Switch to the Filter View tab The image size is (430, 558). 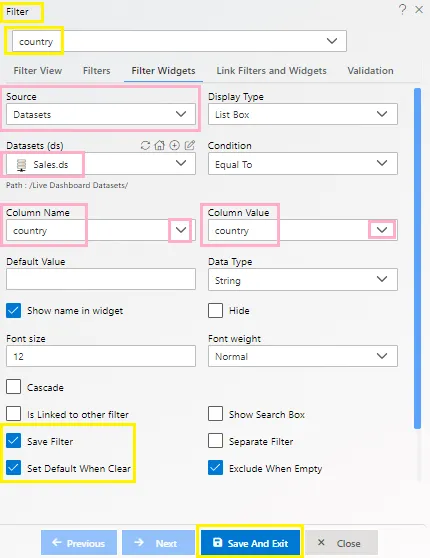(38, 71)
